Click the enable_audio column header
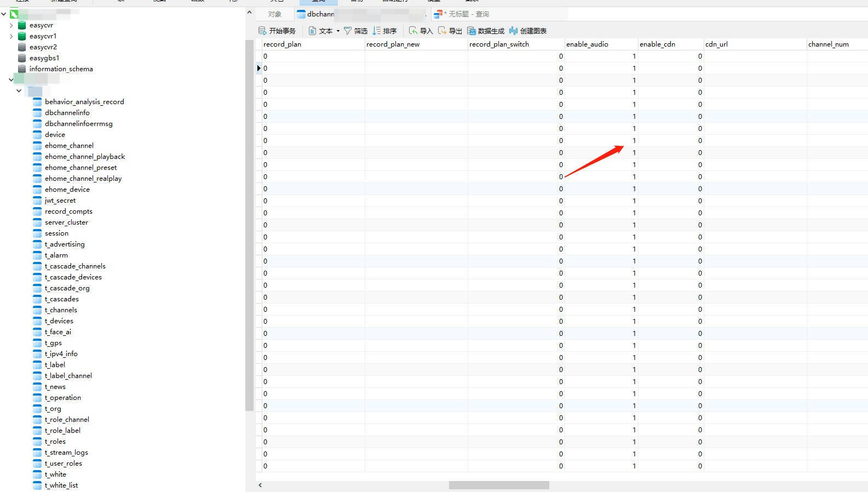The height and width of the screenshot is (492, 868). (601, 44)
